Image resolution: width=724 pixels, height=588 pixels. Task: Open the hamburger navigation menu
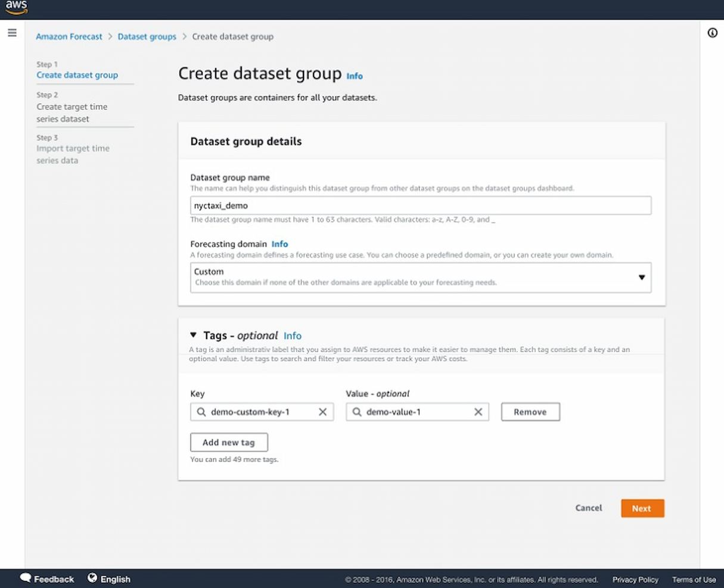coord(12,33)
